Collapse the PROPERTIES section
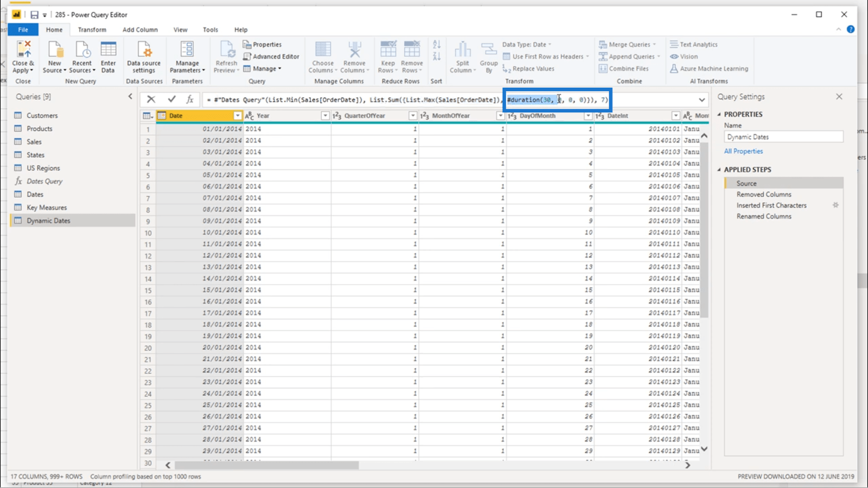Screen dimensions: 868x488 tap(719, 114)
